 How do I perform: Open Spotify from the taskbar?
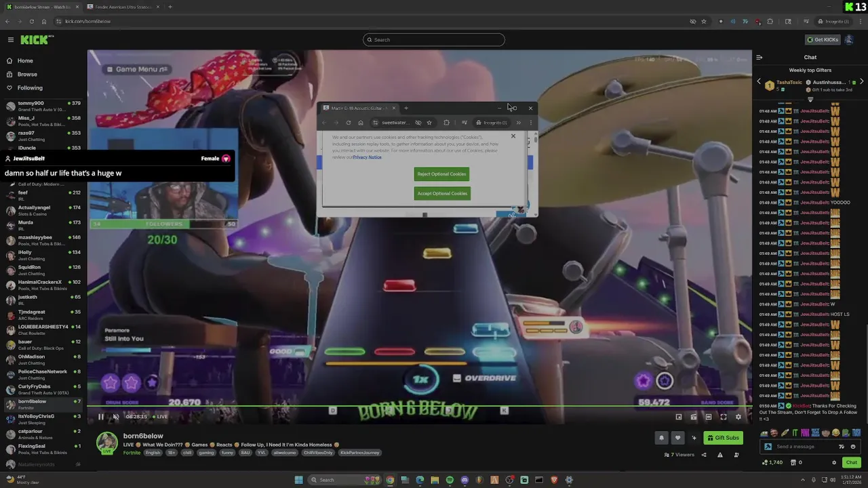450,480
